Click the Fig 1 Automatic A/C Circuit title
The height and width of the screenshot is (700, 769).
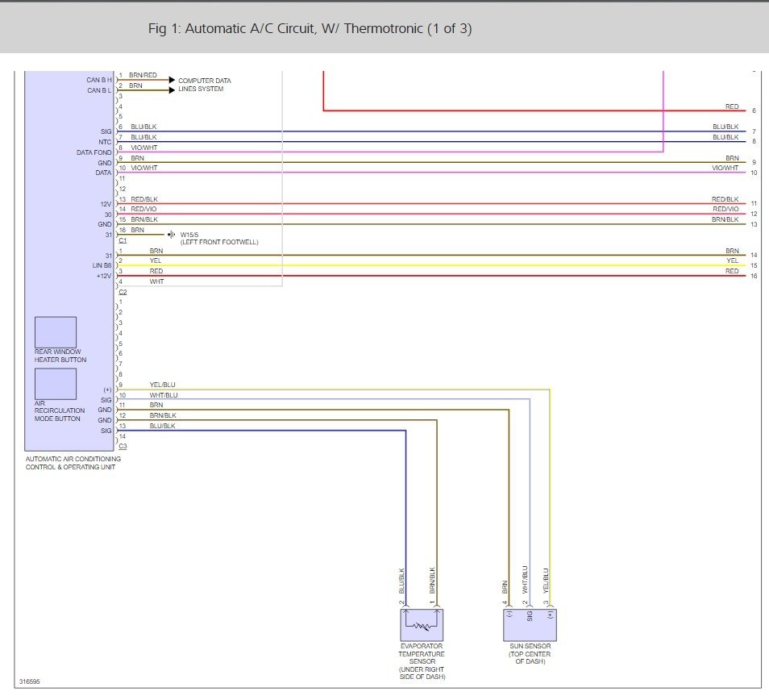(x=310, y=29)
